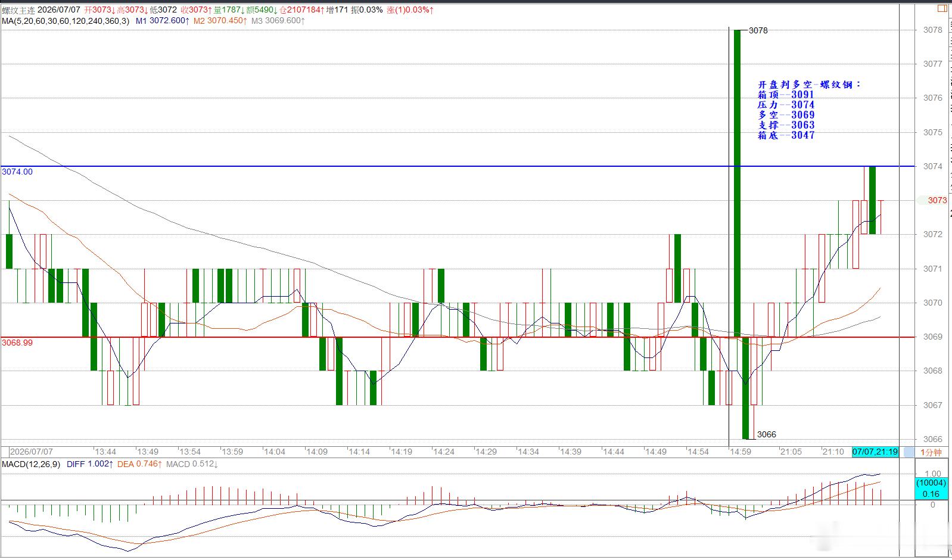This screenshot has height=560, width=952.
Task: Open the 1分钟 period selector
Action: coord(931,452)
